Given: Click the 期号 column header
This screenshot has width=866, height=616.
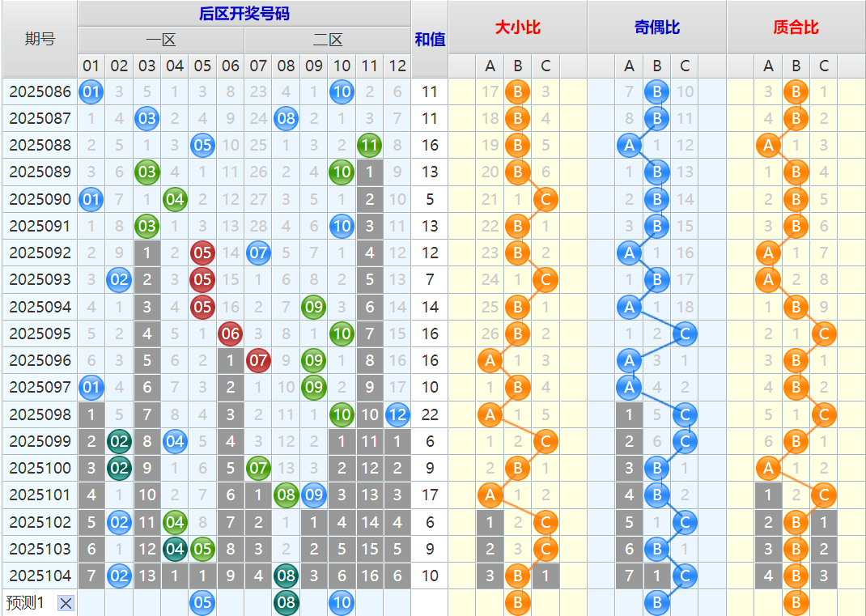Looking at the screenshot, I should click(x=40, y=39).
